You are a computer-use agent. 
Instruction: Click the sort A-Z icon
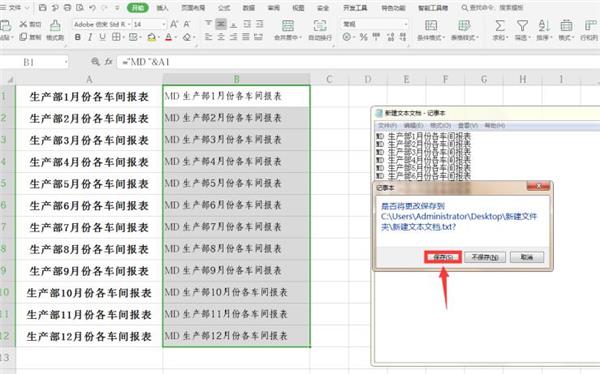click(x=544, y=26)
